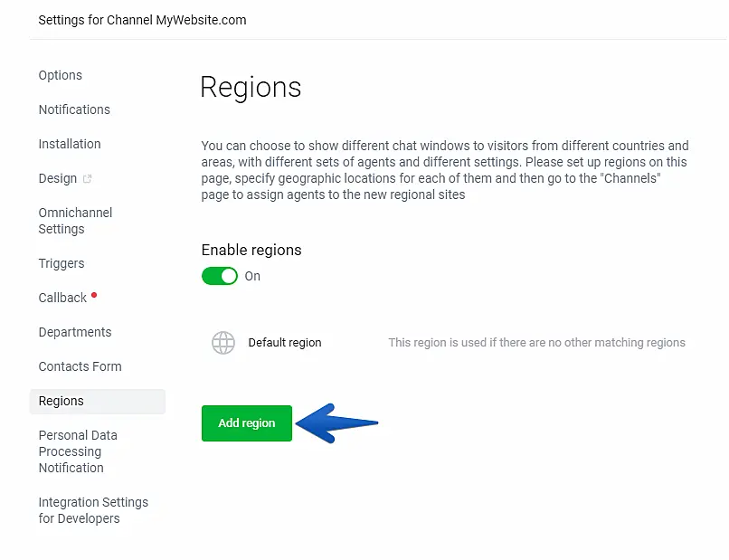729x560 pixels.
Task: Open the Contacts Form settings
Action: pos(80,366)
